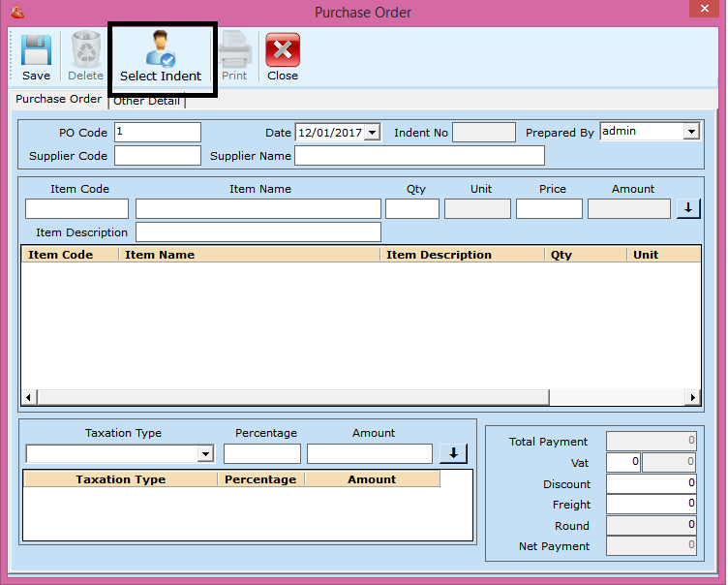Viewport: 728px width, 585px height.
Task: Focus the PO Code text box
Action: tap(157, 133)
